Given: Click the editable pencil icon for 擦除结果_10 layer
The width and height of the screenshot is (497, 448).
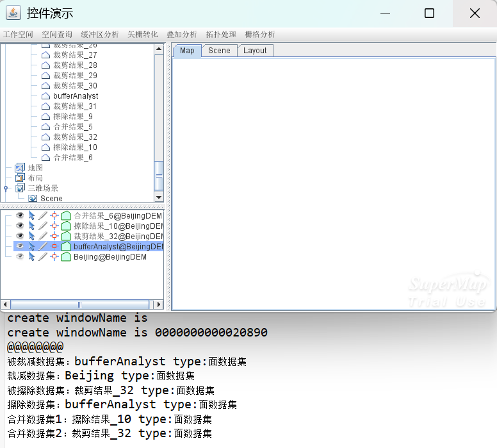Looking at the screenshot, I should (x=43, y=226).
